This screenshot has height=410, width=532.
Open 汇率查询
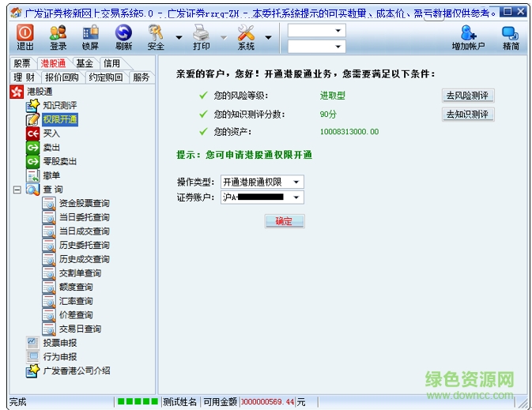point(76,301)
